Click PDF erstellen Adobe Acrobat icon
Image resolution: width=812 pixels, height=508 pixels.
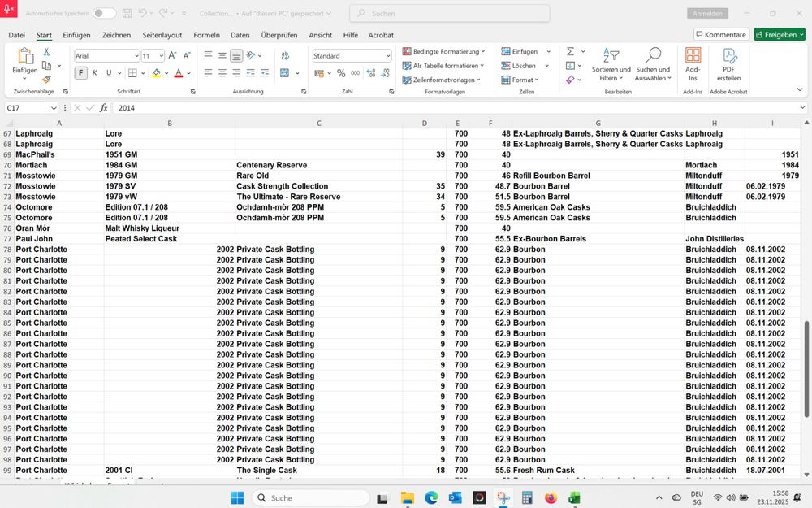coord(728,64)
